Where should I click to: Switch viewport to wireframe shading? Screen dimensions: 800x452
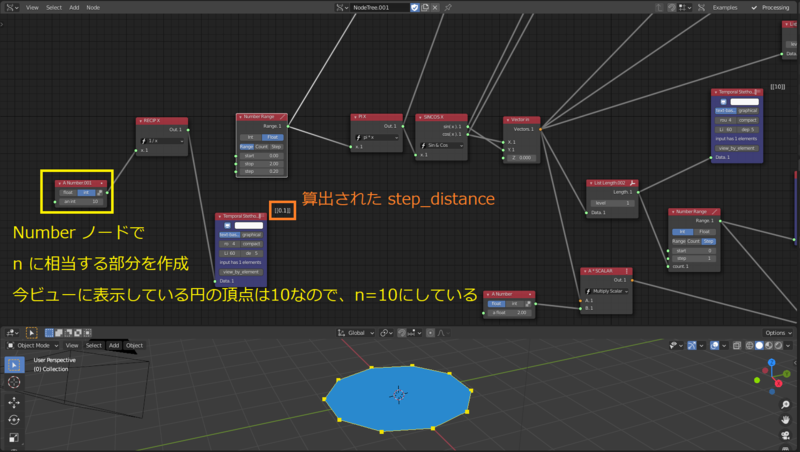tap(749, 345)
